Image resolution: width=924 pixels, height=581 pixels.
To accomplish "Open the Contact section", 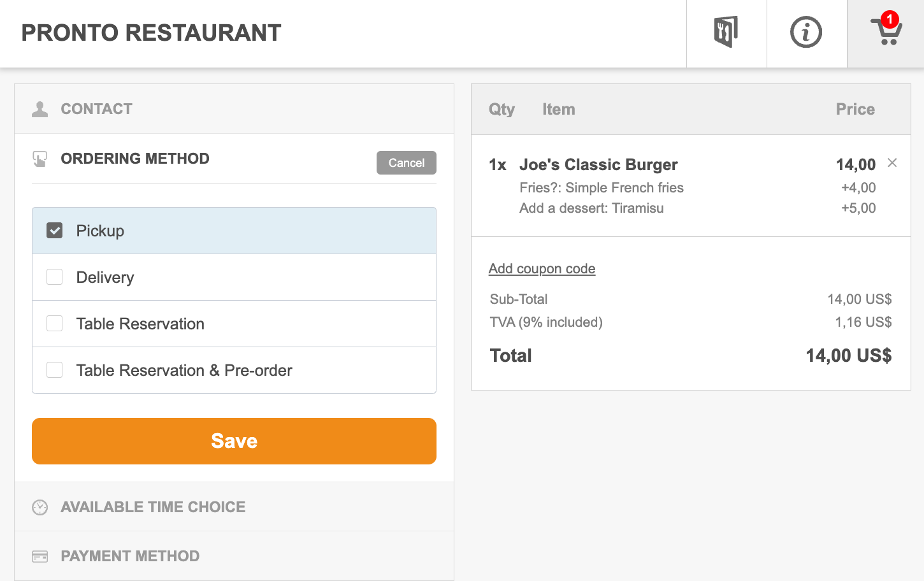I will click(x=96, y=108).
